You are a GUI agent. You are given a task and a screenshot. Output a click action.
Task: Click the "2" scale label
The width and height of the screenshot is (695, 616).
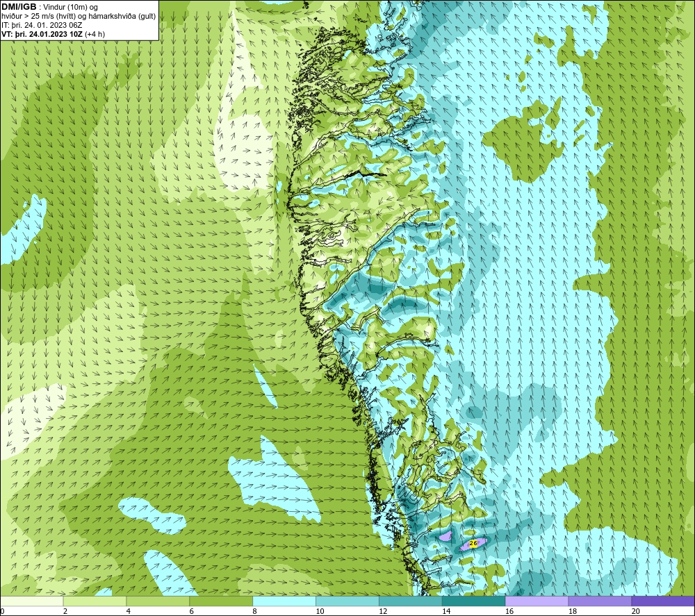[65, 611]
